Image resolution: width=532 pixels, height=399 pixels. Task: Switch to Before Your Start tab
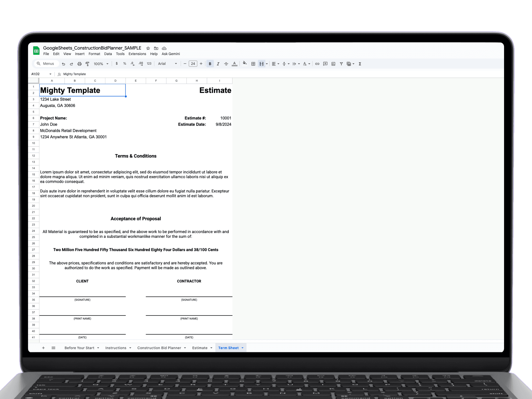[x=79, y=348]
